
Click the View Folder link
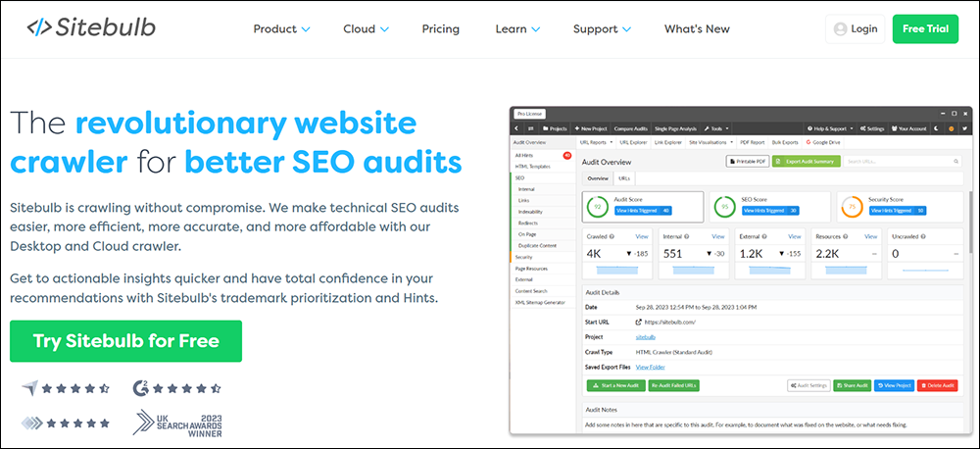(x=650, y=367)
